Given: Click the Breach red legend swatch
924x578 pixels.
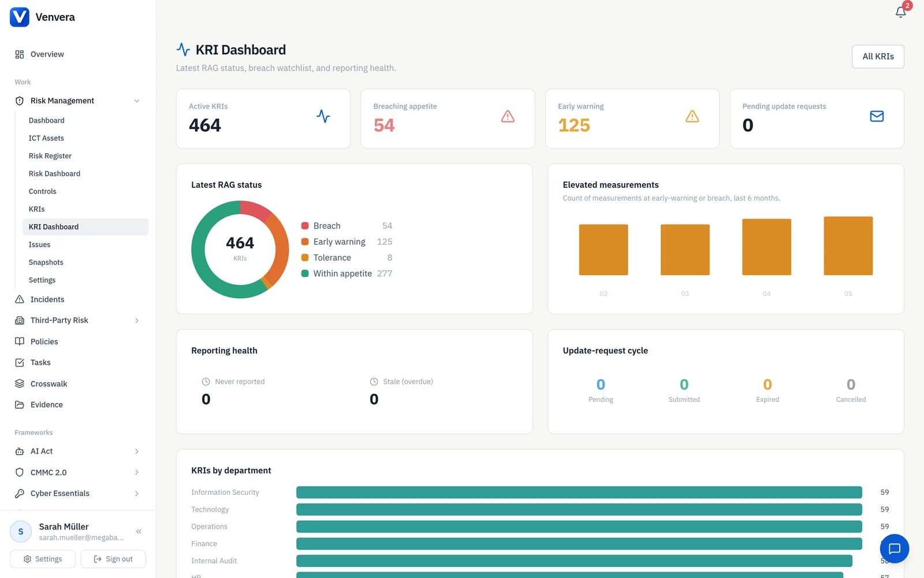Looking at the screenshot, I should pos(305,226).
